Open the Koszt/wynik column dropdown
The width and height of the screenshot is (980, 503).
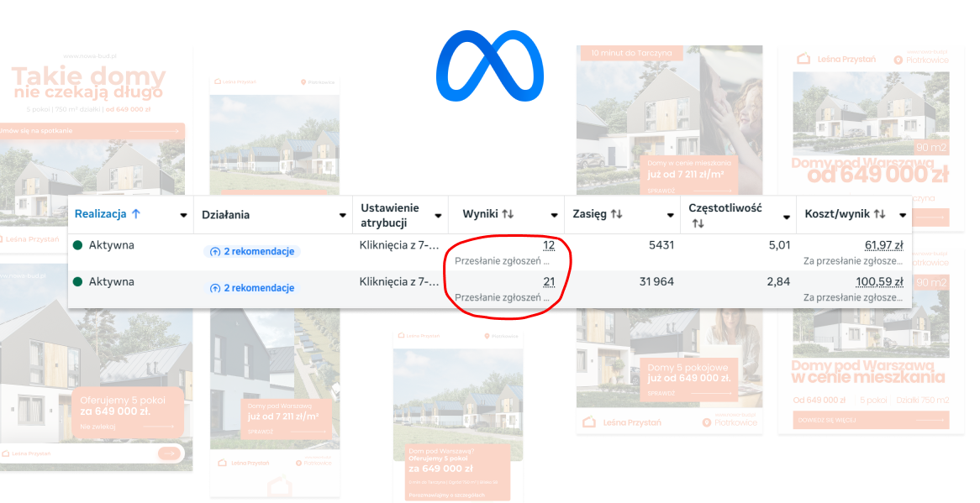[902, 214]
